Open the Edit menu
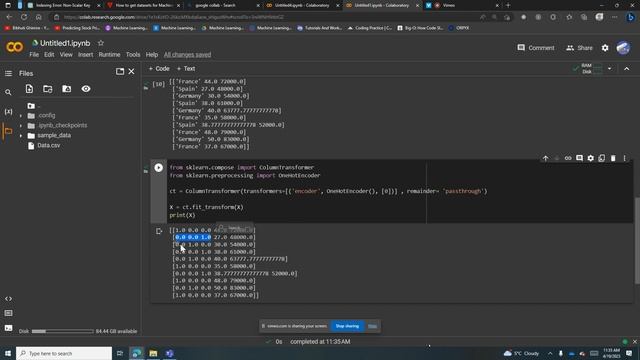Screen dimensions: 640x360 pos(49,55)
